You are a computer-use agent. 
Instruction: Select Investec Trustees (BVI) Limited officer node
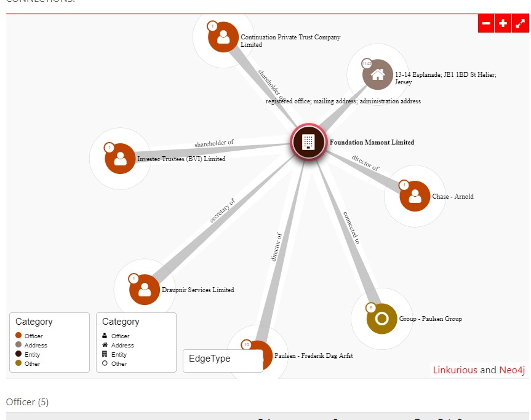(x=120, y=159)
